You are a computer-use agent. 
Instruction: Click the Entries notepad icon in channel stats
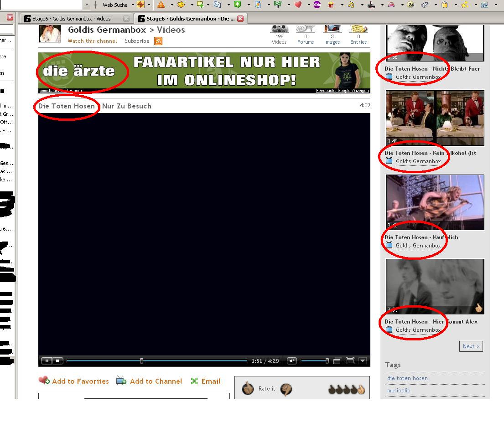click(359, 29)
